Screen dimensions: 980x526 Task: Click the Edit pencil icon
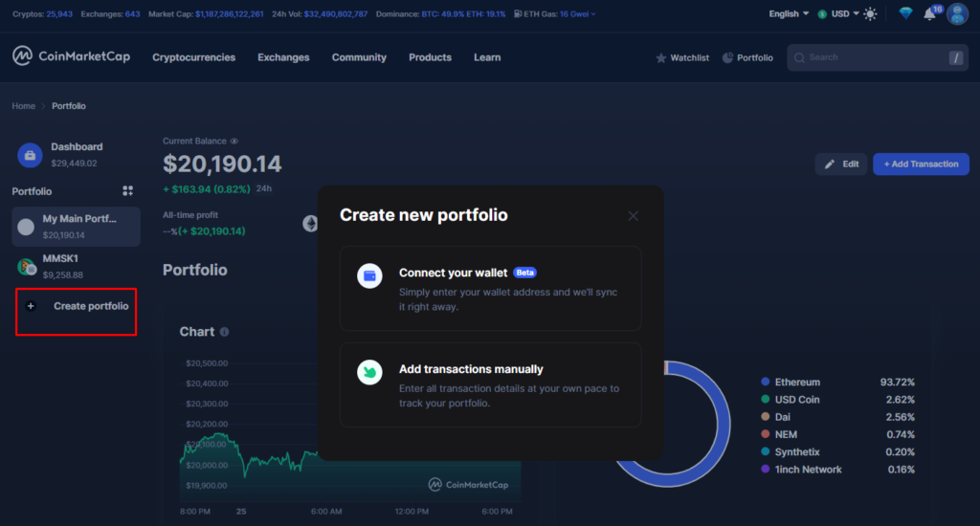click(x=830, y=164)
